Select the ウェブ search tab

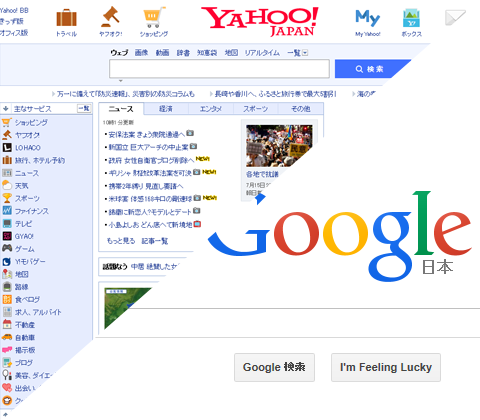(119, 53)
